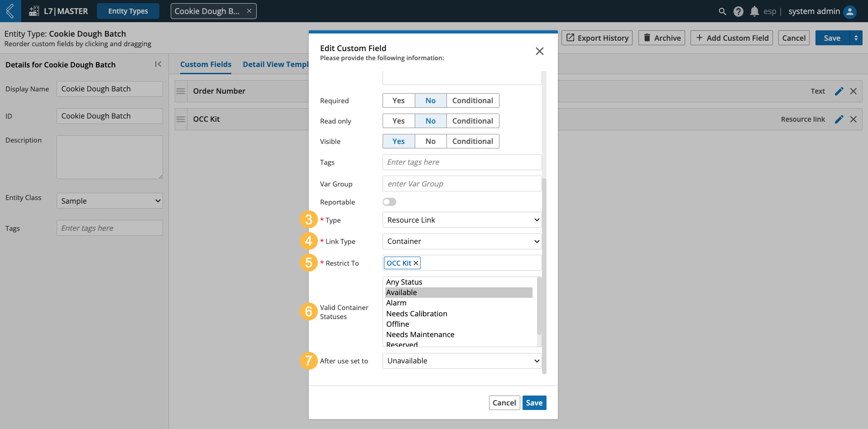Screen dimensions: 868x429
Task: Click the Description text area
Action: coord(110,157)
